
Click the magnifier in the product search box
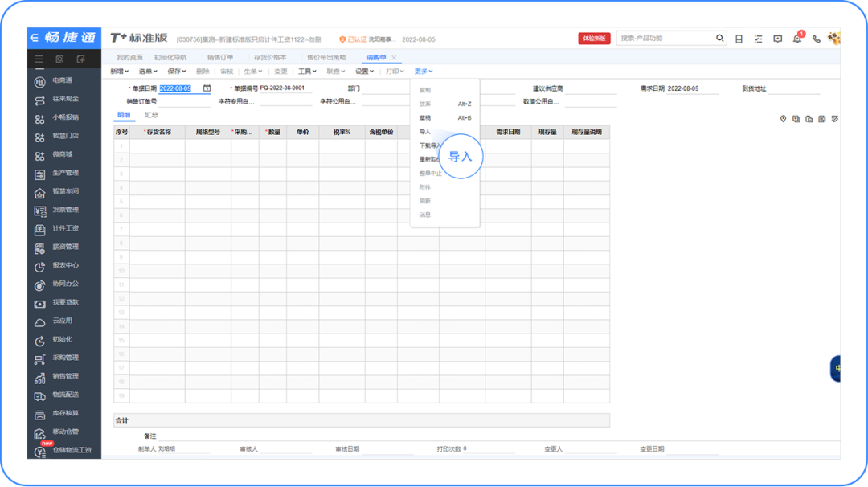click(x=719, y=39)
